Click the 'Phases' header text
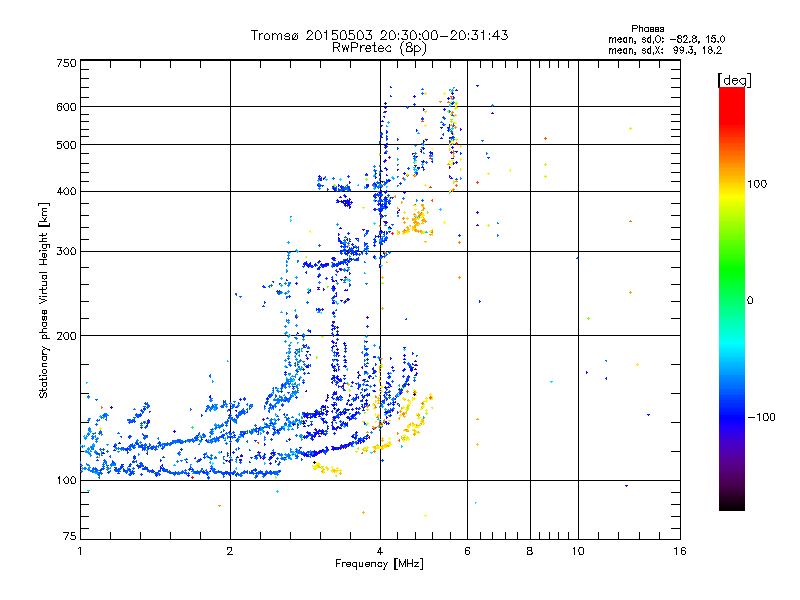The width and height of the screenshot is (800, 600). [x=647, y=29]
